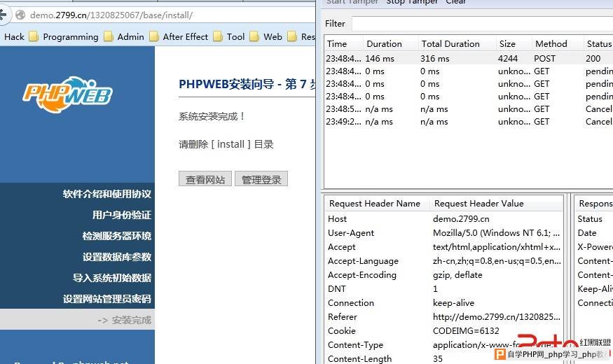Click the browser back arrow button
Screen dimensions: 613x364
click(3, 15)
